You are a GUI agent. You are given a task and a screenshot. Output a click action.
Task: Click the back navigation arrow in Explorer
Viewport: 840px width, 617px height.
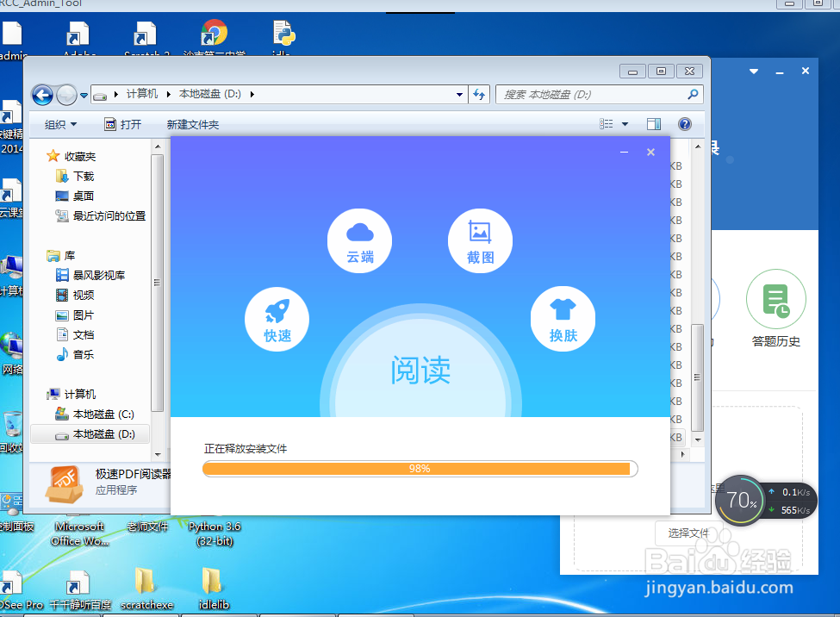pos(41,95)
